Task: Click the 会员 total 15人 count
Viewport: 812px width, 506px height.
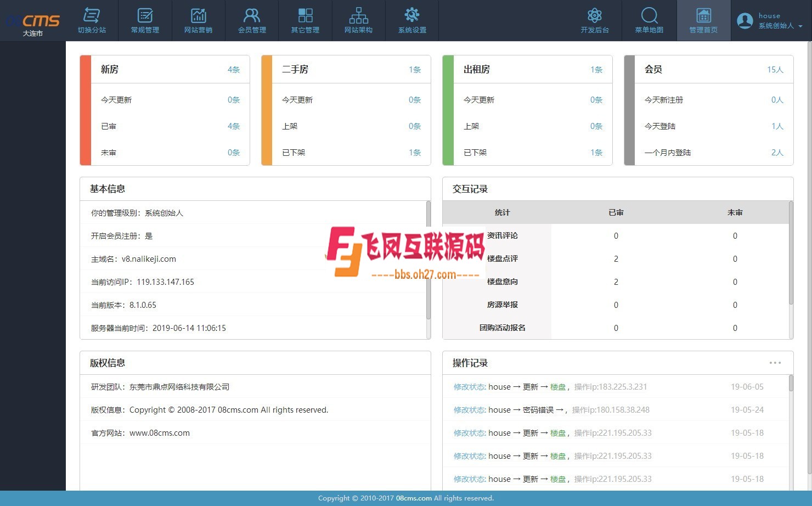Action: click(x=775, y=70)
